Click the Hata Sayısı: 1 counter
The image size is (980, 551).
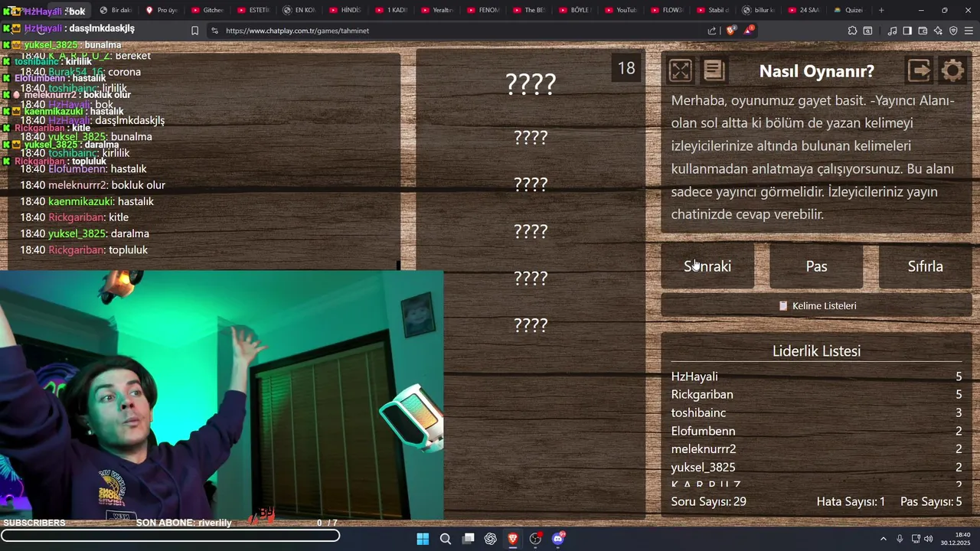point(851,501)
